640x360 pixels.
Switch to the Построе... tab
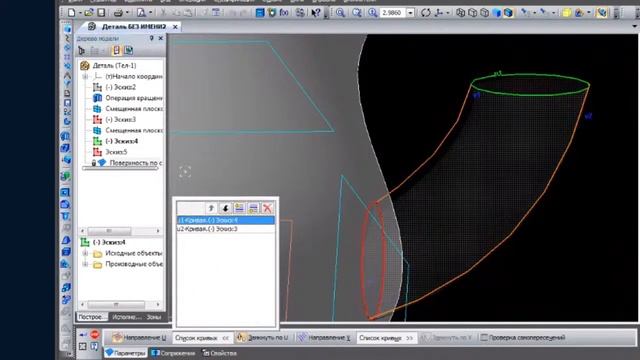pyautogui.click(x=91, y=317)
